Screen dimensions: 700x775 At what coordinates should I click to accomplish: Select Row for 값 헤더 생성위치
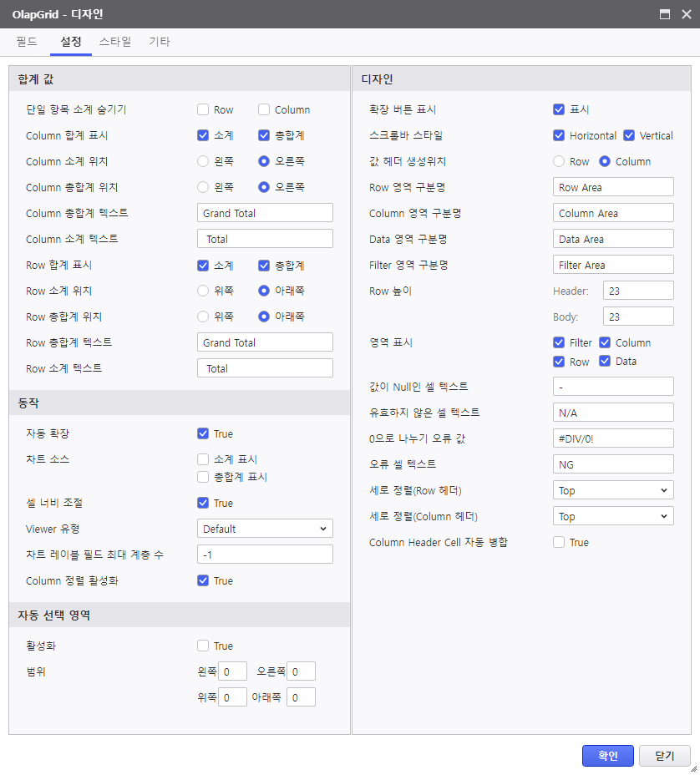pyautogui.click(x=559, y=161)
